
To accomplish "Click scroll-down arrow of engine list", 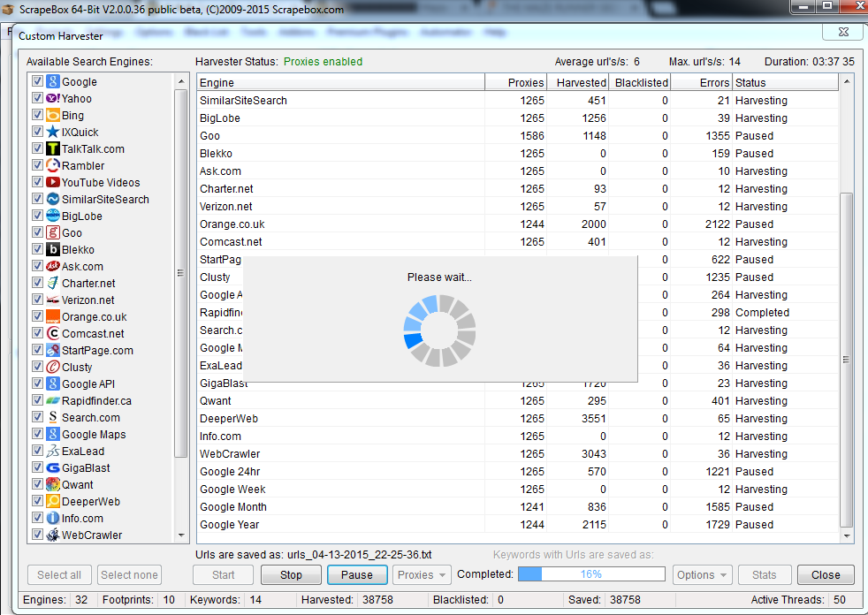I will [181, 535].
